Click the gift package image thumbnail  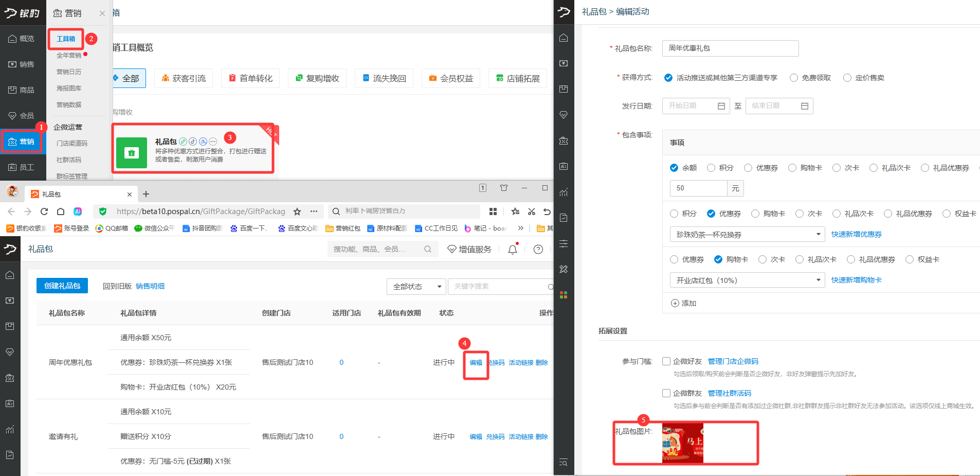[682, 443]
